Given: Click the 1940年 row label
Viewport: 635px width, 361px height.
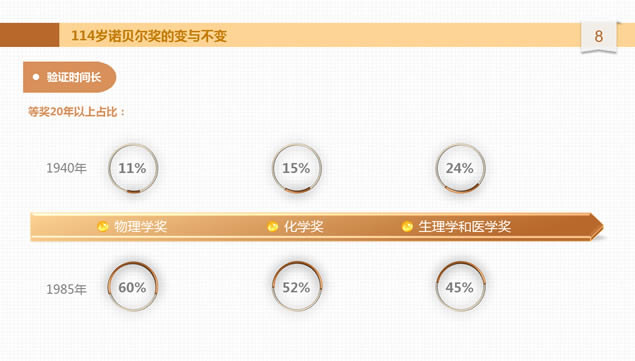Looking at the screenshot, I should (x=66, y=168).
